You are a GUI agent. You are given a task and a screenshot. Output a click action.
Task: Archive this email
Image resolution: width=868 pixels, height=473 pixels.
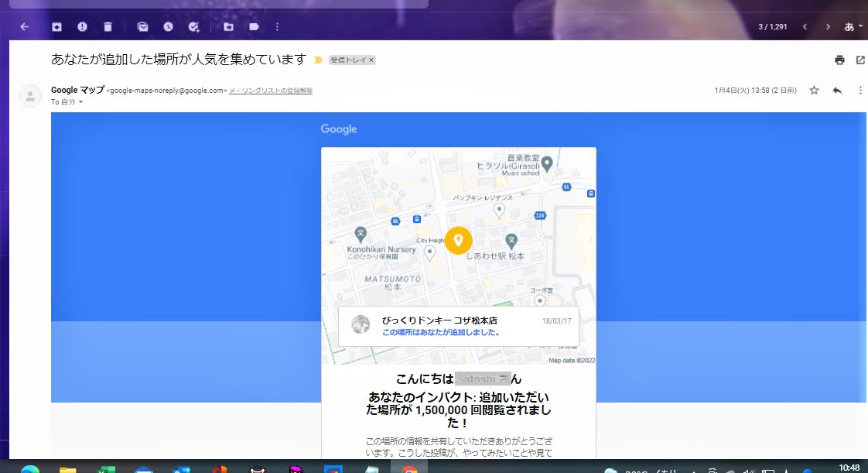pyautogui.click(x=56, y=26)
